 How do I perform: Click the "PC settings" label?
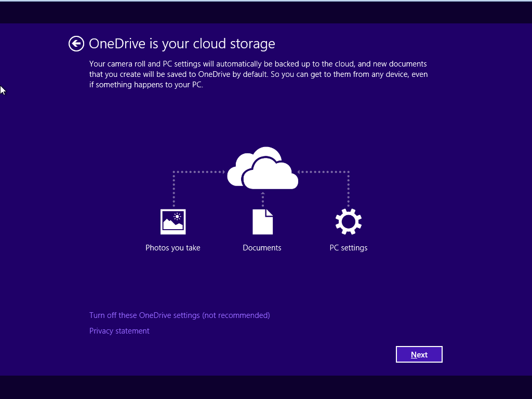(349, 248)
